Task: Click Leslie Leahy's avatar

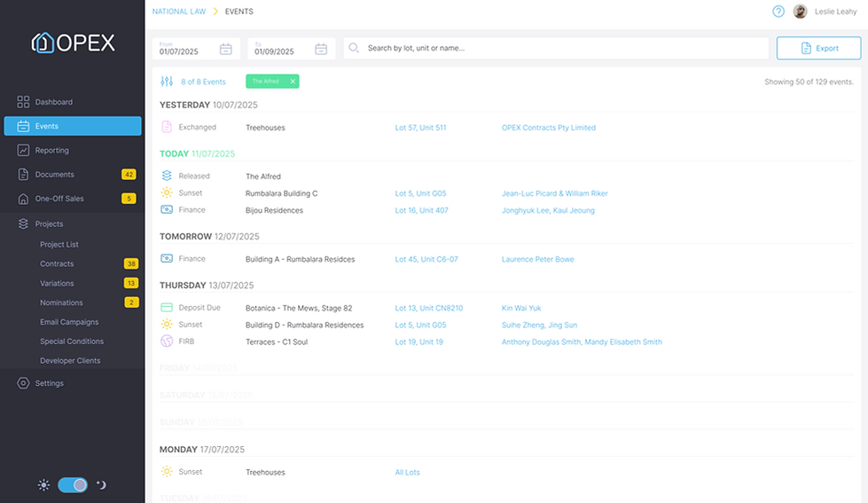Action: point(800,11)
